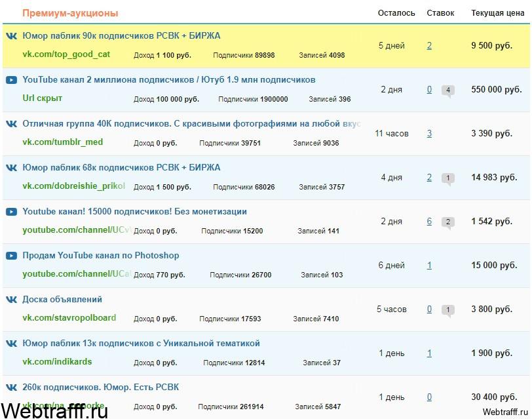The height and width of the screenshot is (419, 532).
Task: Click price '30 400 руб.'
Action: point(494,397)
